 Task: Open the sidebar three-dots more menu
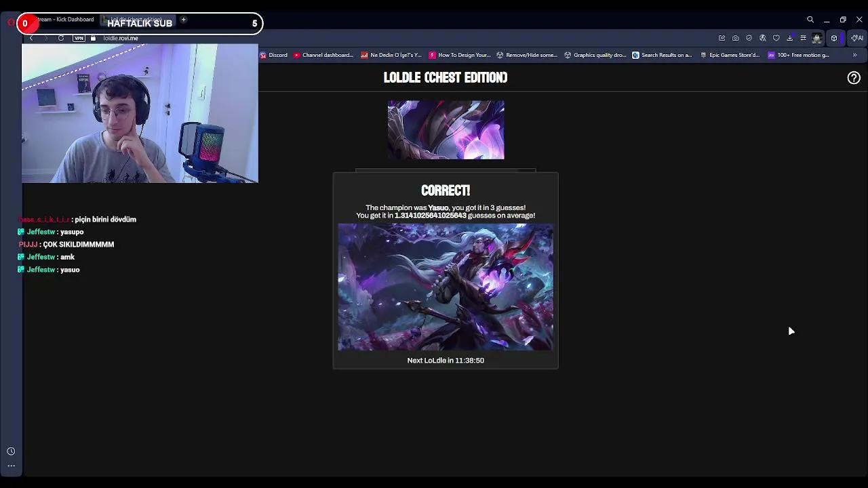pos(11,466)
